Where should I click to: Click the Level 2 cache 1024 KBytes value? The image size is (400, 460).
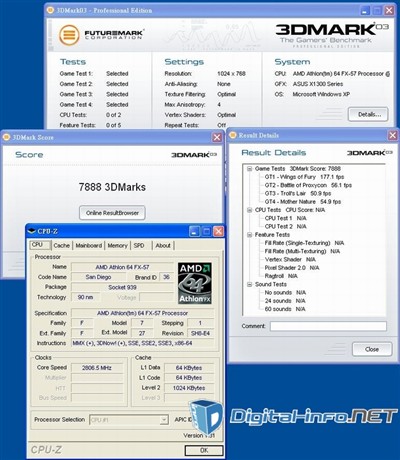(189, 388)
